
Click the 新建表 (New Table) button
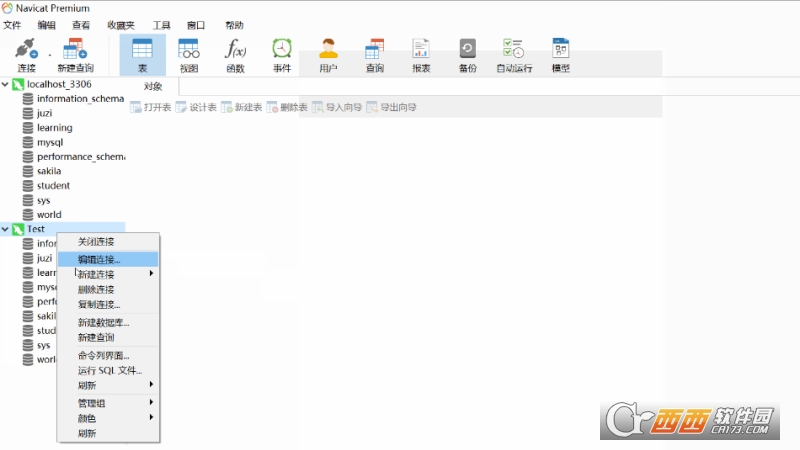241,107
